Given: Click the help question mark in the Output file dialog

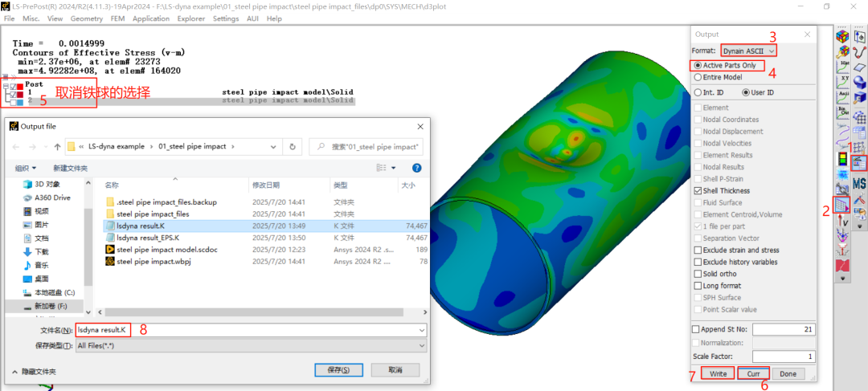Looking at the screenshot, I should point(417,168).
